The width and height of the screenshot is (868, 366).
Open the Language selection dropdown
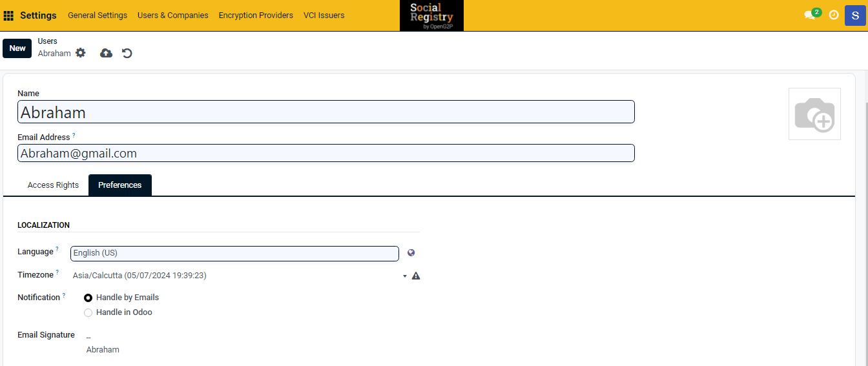pos(234,253)
